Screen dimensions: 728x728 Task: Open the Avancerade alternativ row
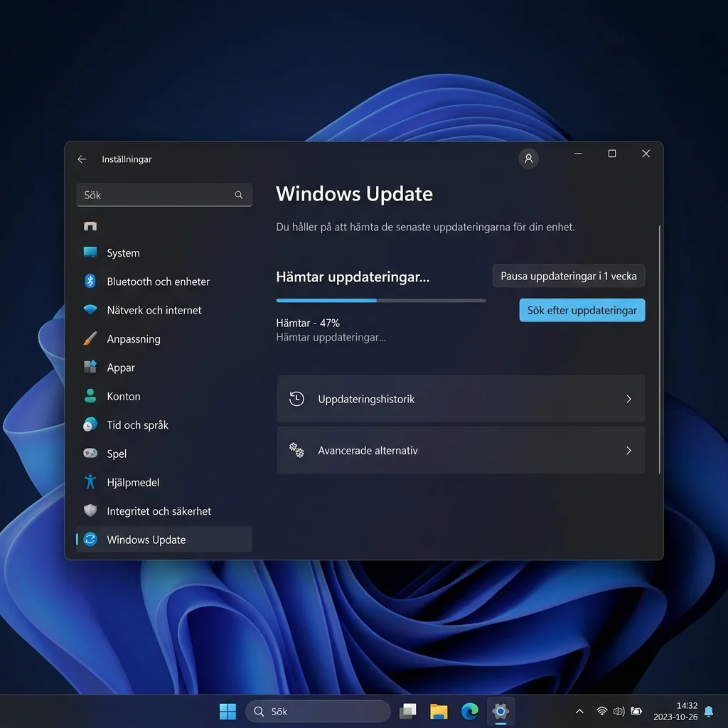point(461,450)
